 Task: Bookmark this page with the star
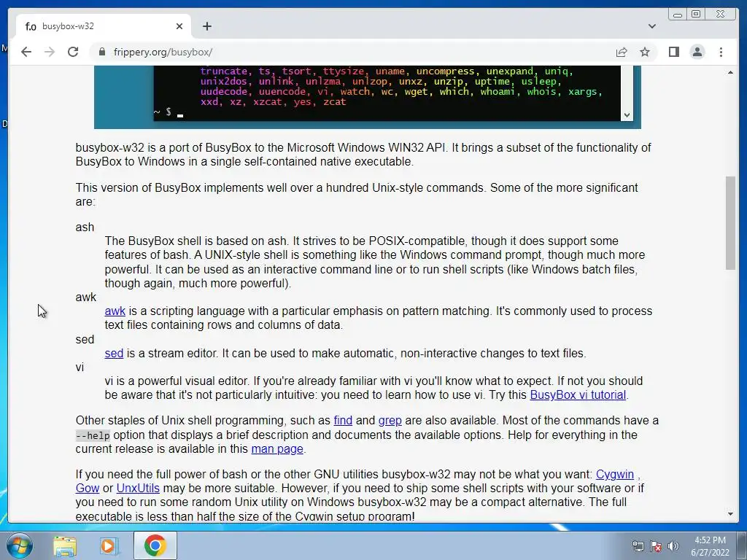pos(645,52)
